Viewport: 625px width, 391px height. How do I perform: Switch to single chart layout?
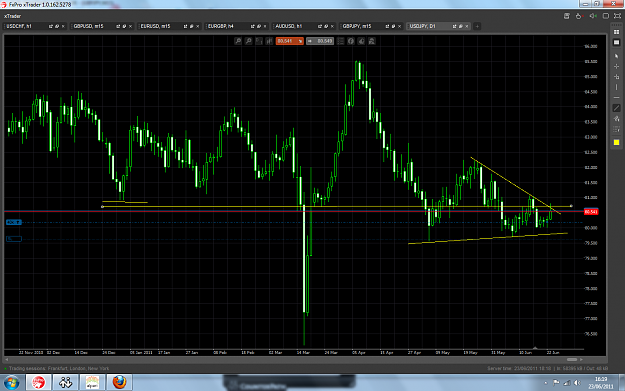click(x=617, y=42)
